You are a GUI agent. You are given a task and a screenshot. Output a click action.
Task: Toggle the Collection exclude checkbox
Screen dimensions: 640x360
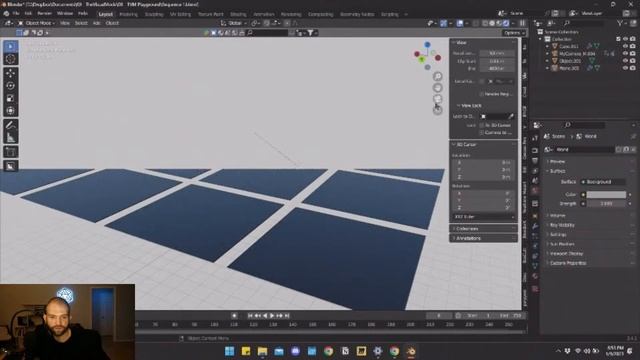(x=618, y=39)
